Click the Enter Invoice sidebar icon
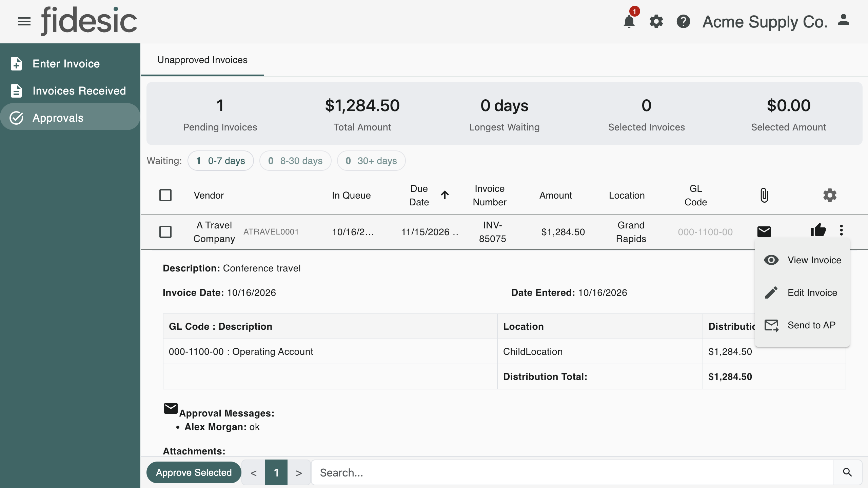The image size is (868, 488). pos(16,64)
